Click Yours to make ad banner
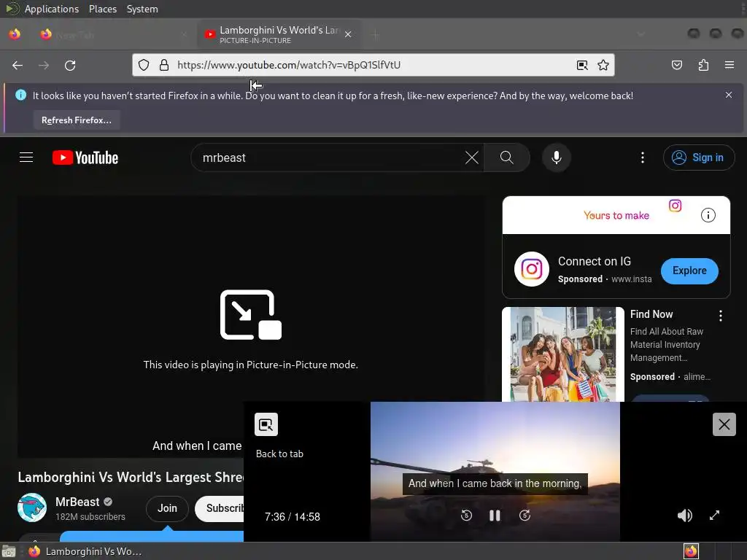This screenshot has height=560, width=747. pos(616,215)
